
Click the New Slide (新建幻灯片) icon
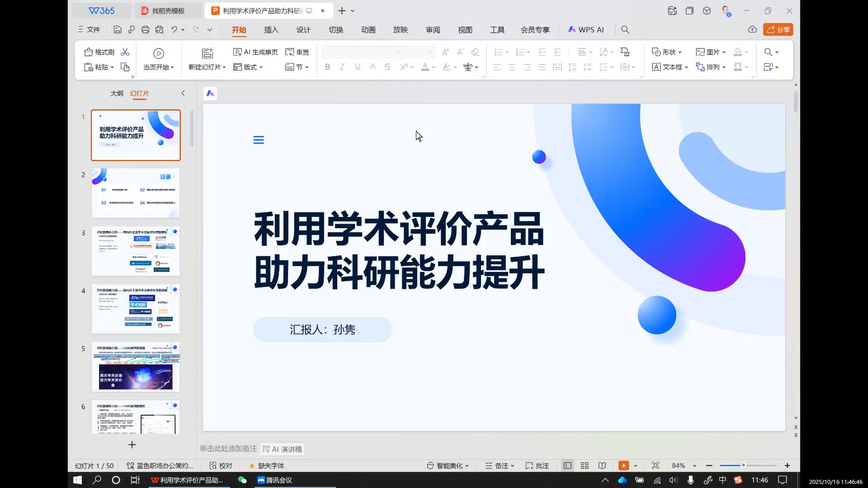(x=208, y=53)
